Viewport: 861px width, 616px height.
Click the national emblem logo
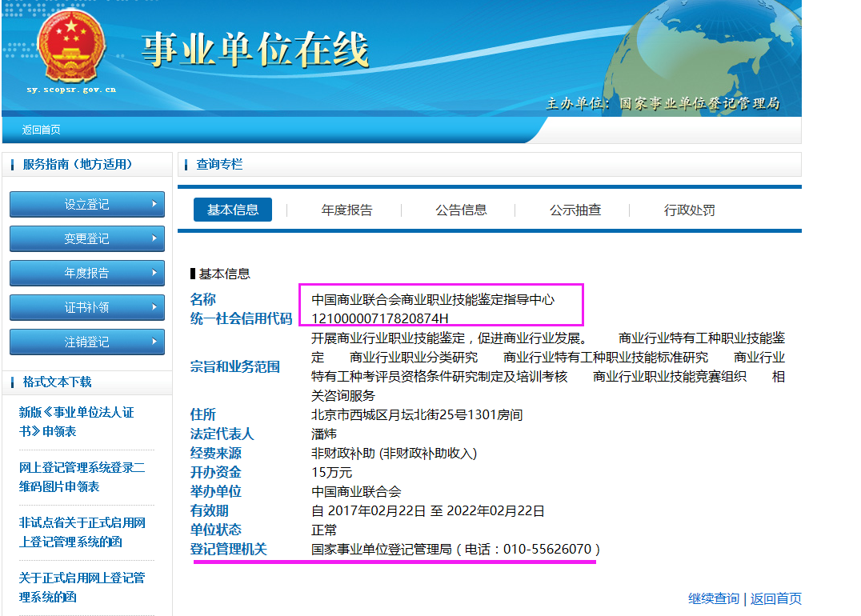(x=71, y=48)
